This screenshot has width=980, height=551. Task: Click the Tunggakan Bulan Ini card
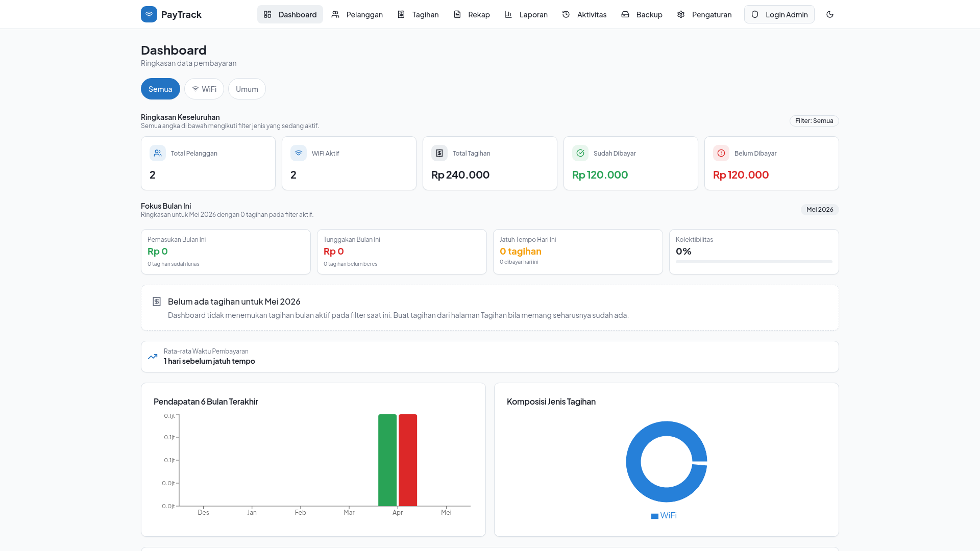click(x=402, y=252)
